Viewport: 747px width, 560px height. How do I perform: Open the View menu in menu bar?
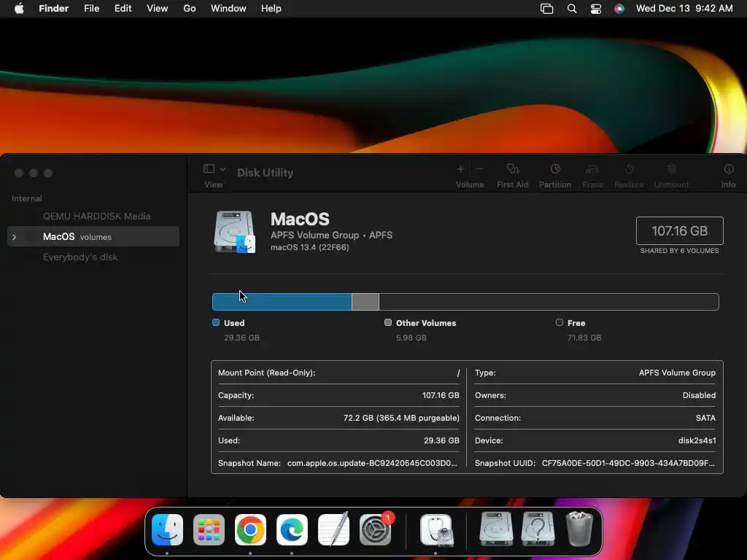coord(158,9)
